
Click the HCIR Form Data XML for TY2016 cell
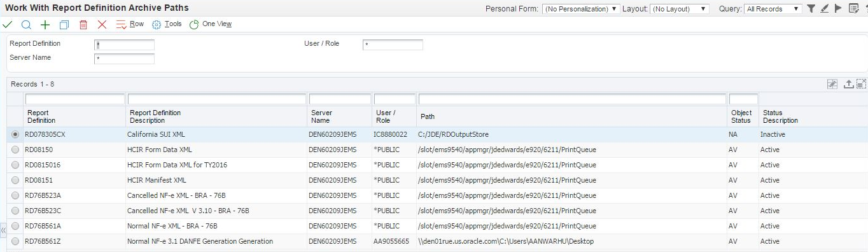click(177, 165)
